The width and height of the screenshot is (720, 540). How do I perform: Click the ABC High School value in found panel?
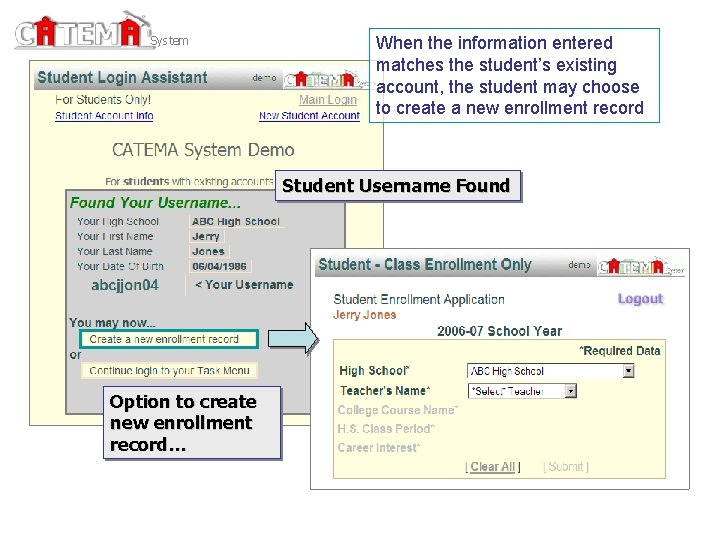(236, 222)
